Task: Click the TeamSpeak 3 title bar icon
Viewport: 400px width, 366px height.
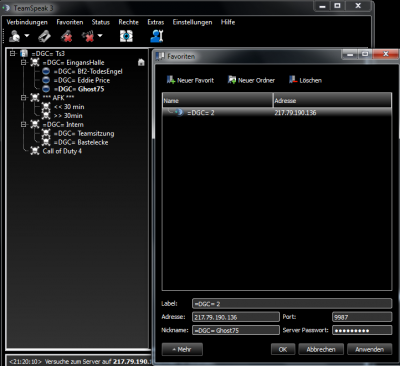Action: [x=6, y=8]
